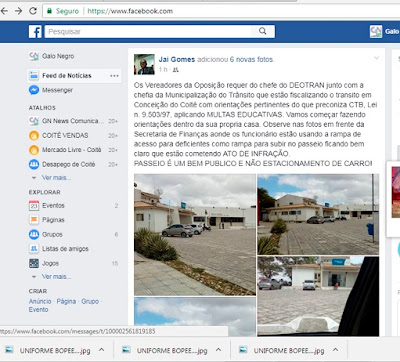
Task: Open Listas de amigos
Action: 65,249
